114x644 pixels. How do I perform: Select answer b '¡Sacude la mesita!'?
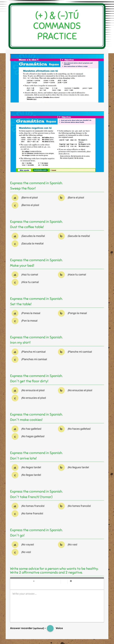coord(61,236)
